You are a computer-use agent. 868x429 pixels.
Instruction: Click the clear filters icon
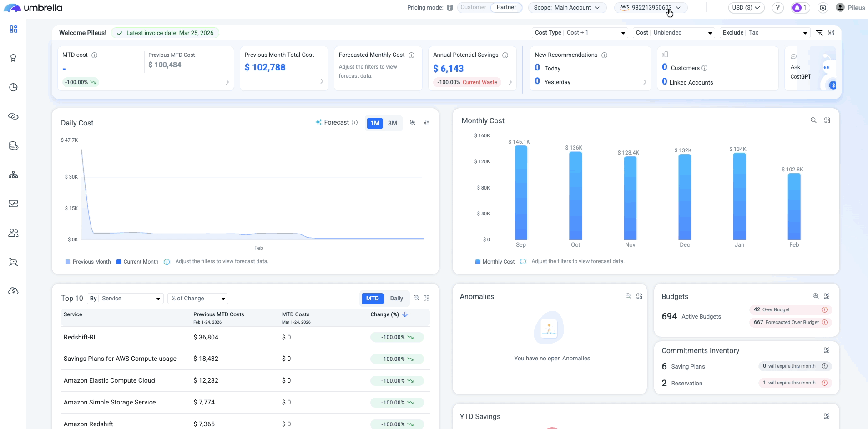click(819, 33)
